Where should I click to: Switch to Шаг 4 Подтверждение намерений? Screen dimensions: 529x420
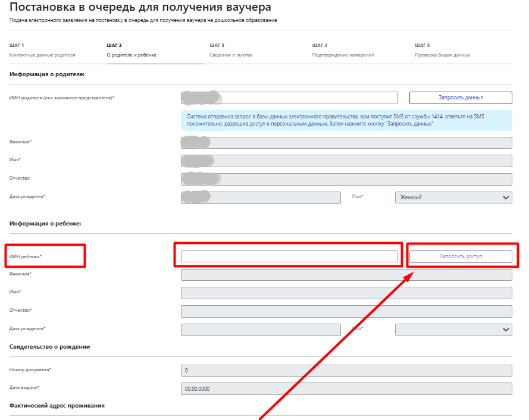tap(343, 51)
